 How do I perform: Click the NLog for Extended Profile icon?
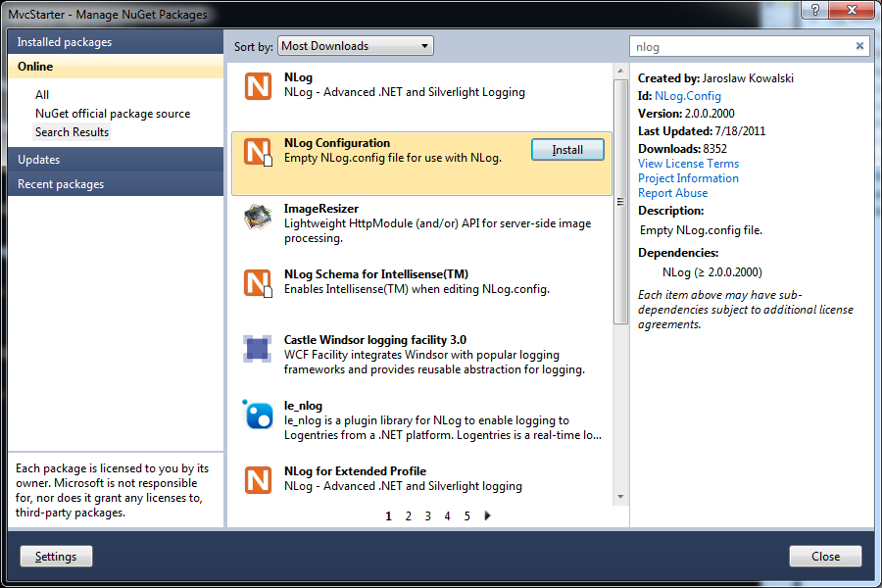(258, 480)
